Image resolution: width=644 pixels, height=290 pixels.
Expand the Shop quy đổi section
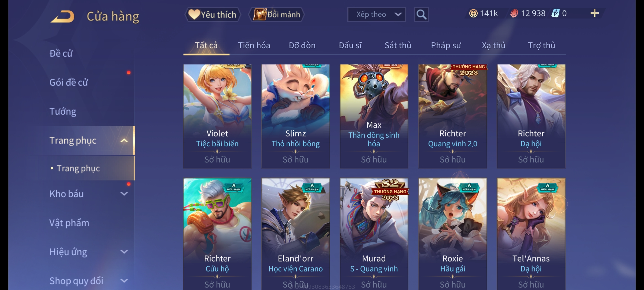124,281
